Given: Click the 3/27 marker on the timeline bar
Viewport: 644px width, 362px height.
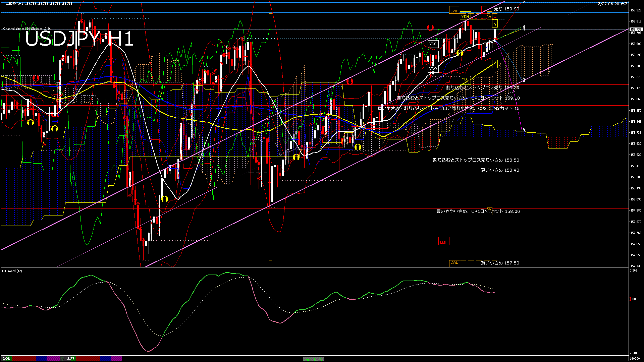Looking at the screenshot, I should point(70,358).
